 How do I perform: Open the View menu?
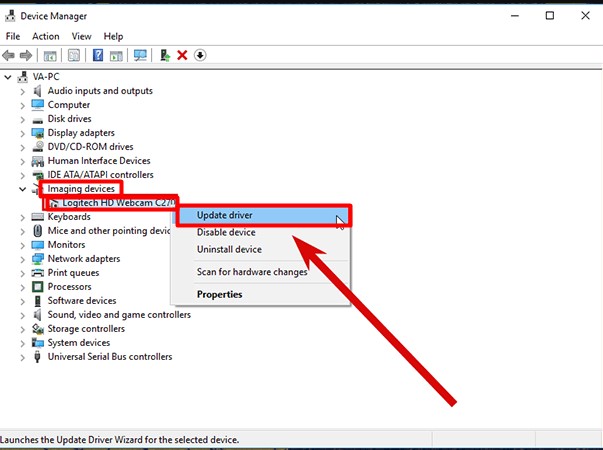tap(82, 37)
